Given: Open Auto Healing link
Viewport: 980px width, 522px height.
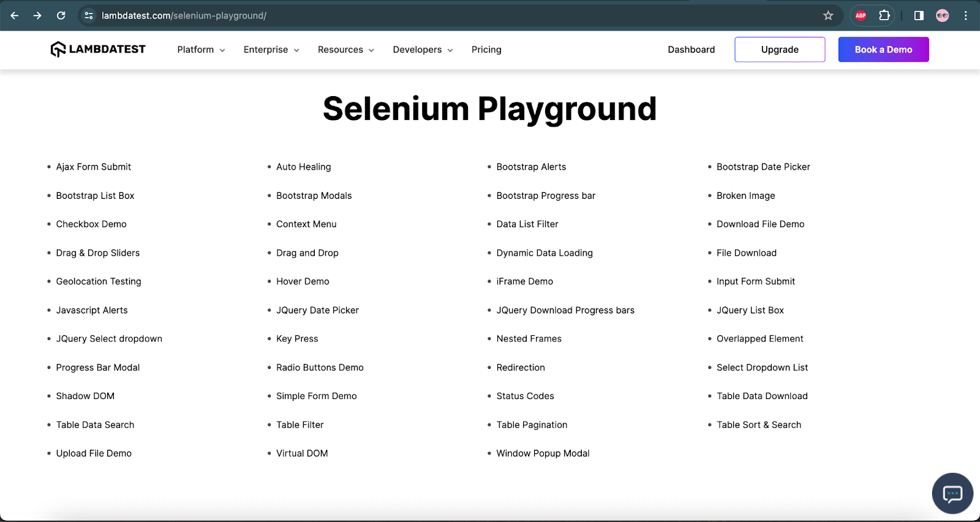Looking at the screenshot, I should coord(303,166).
